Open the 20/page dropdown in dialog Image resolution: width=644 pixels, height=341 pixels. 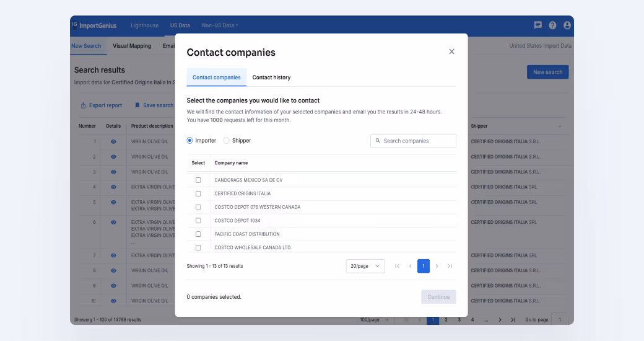pos(365,266)
